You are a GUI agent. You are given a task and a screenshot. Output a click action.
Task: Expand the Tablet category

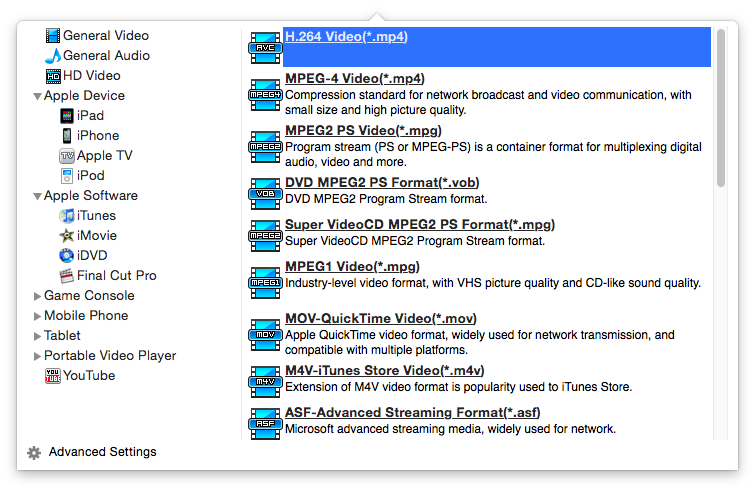point(37,336)
